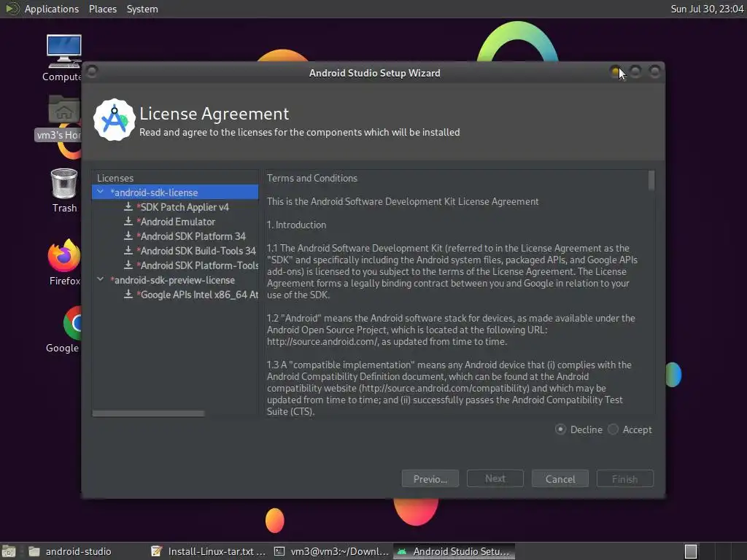Click the '1. Introduction' line
The image size is (747, 560).
pyautogui.click(x=296, y=225)
